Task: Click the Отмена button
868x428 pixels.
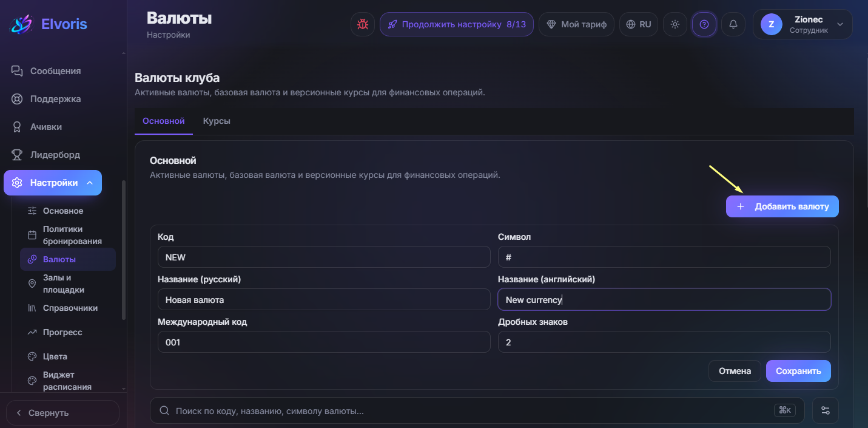Action: pos(735,371)
